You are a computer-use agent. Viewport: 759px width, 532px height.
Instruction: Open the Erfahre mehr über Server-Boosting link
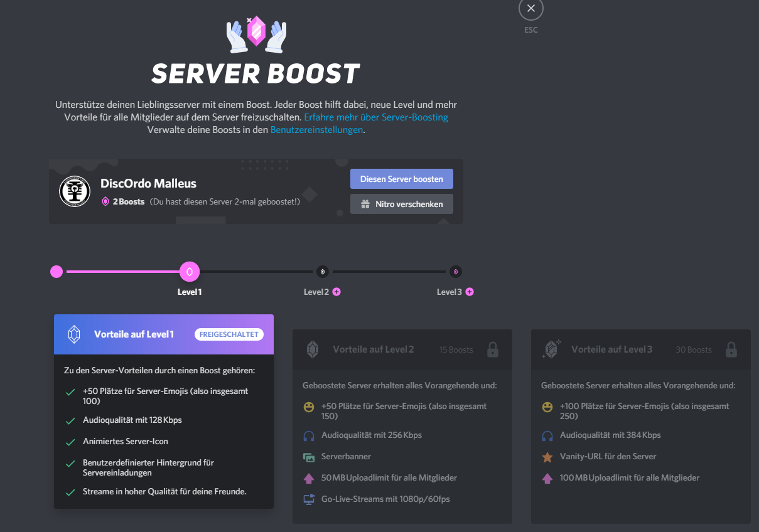(x=376, y=117)
